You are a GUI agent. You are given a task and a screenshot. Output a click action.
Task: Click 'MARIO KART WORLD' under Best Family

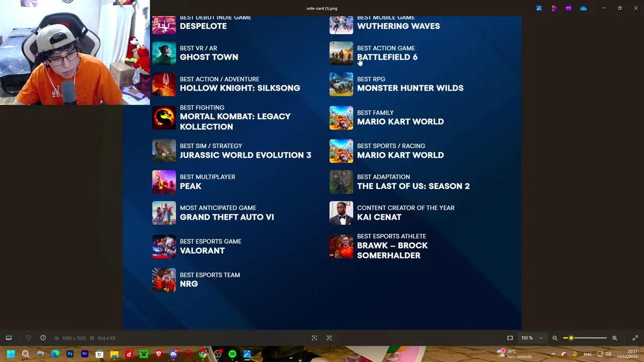400,122
